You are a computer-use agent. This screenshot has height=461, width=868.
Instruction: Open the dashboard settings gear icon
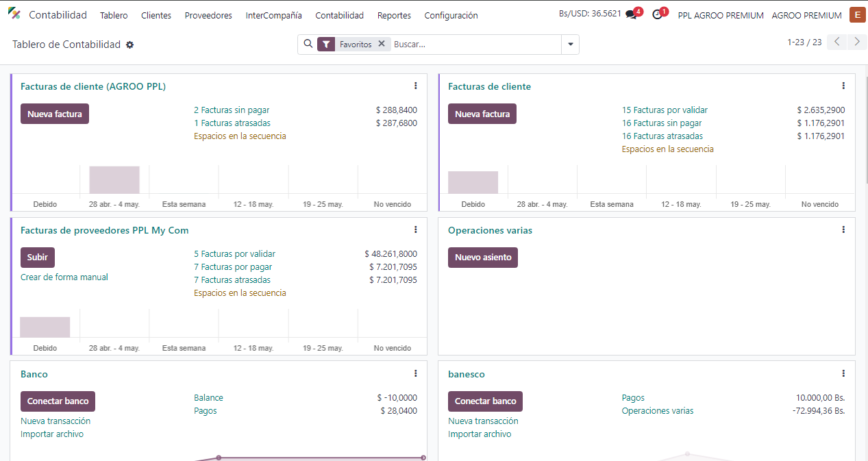[130, 45]
